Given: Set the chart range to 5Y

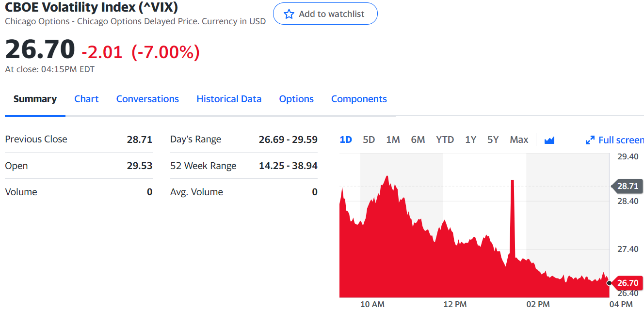Looking at the screenshot, I should tap(493, 139).
